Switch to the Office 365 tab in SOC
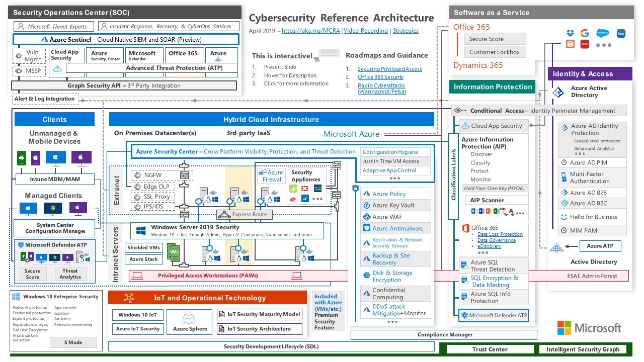 click(x=184, y=54)
